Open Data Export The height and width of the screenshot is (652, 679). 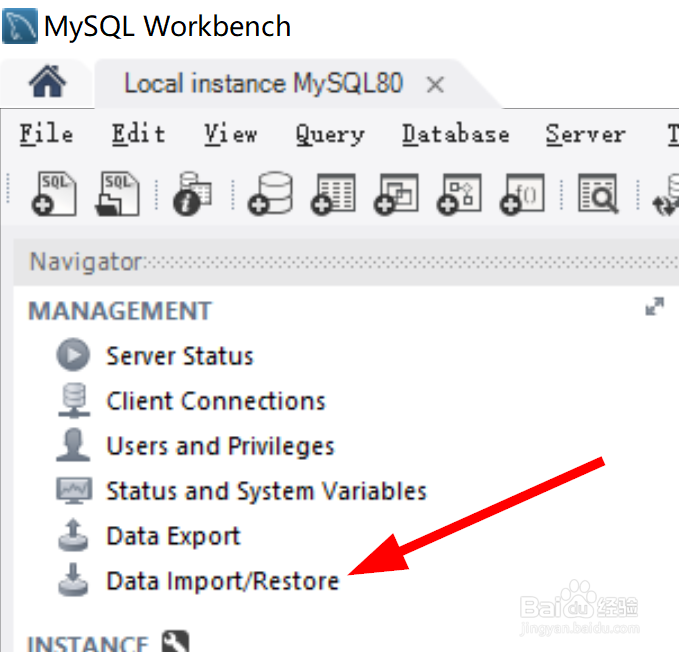[173, 536]
